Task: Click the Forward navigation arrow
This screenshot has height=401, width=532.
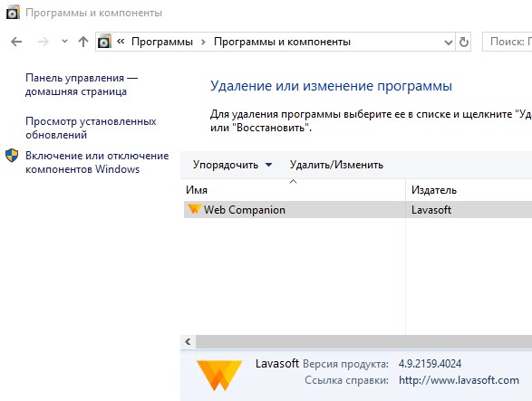Action: [x=44, y=42]
